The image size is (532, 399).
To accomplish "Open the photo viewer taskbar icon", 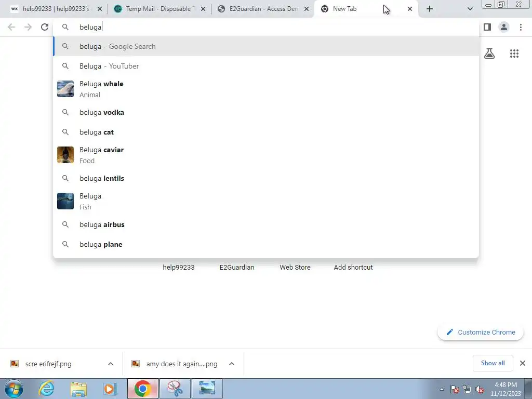I will tap(207, 389).
